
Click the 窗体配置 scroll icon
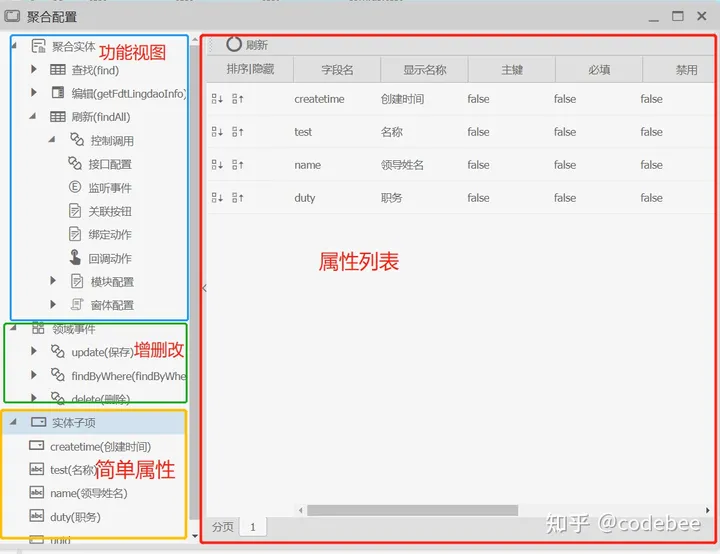[77, 304]
